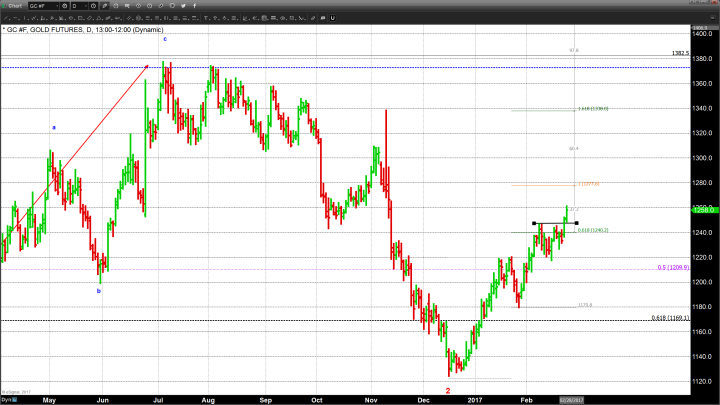Click the '0.5 (1209.9)' Fibonacci label

(x=673, y=267)
